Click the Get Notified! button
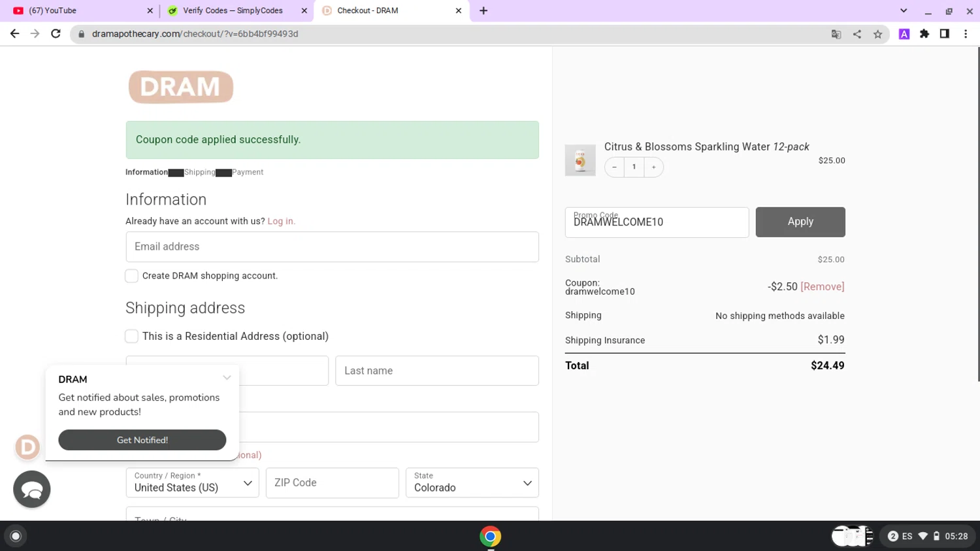Viewport: 980px width, 551px height. click(142, 440)
